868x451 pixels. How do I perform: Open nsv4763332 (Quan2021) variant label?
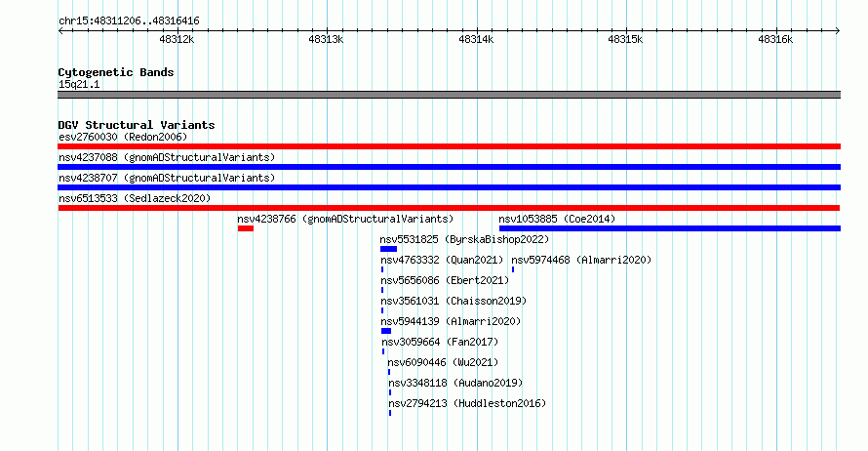[x=442, y=260]
